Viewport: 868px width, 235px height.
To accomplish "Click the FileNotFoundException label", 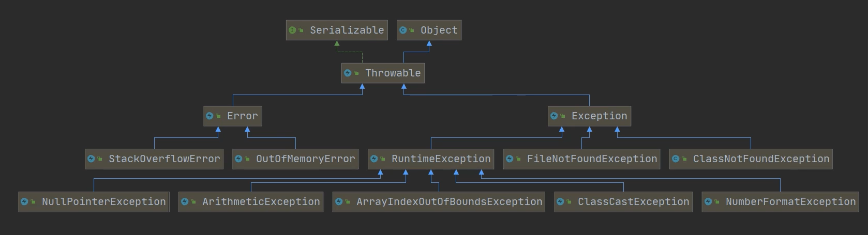I will (592, 159).
